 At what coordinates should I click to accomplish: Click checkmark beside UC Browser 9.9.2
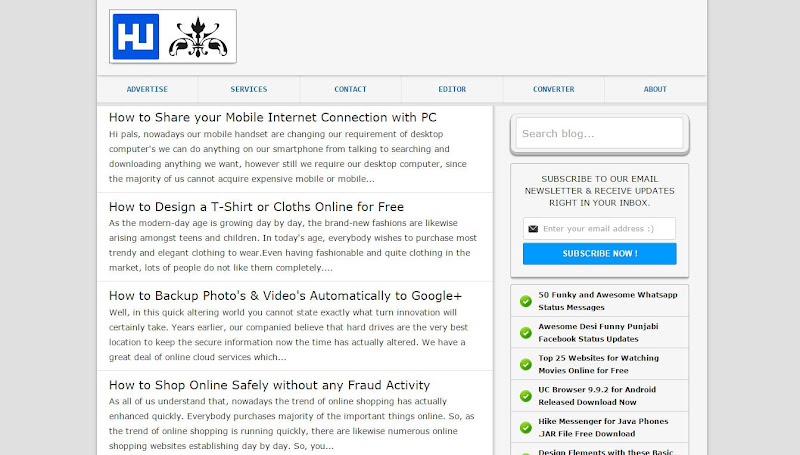coord(526,396)
